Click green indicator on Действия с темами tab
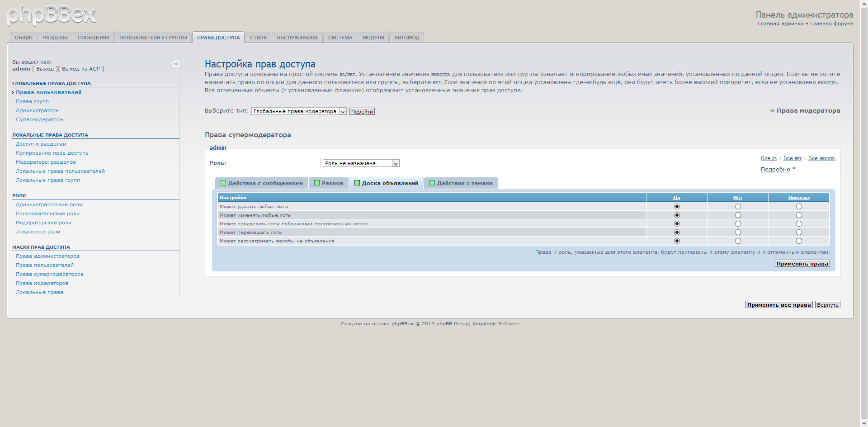Screen dimensions: 868x427 point(432,183)
